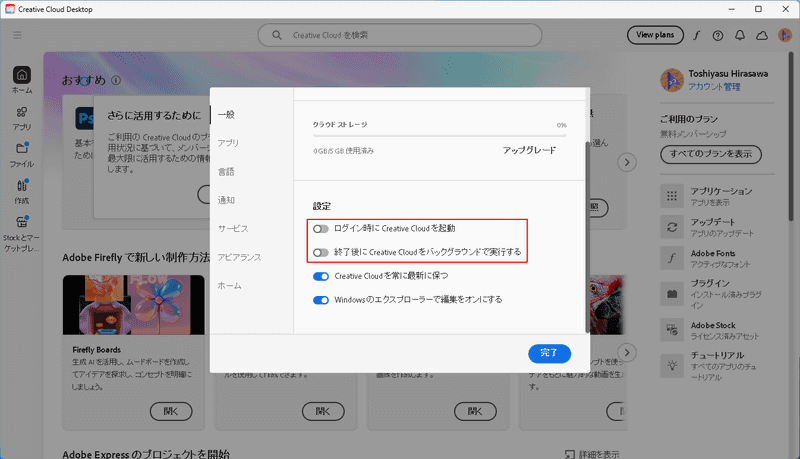Screen dimensions: 800x459
Task: Click the View plans button
Action: [655, 35]
